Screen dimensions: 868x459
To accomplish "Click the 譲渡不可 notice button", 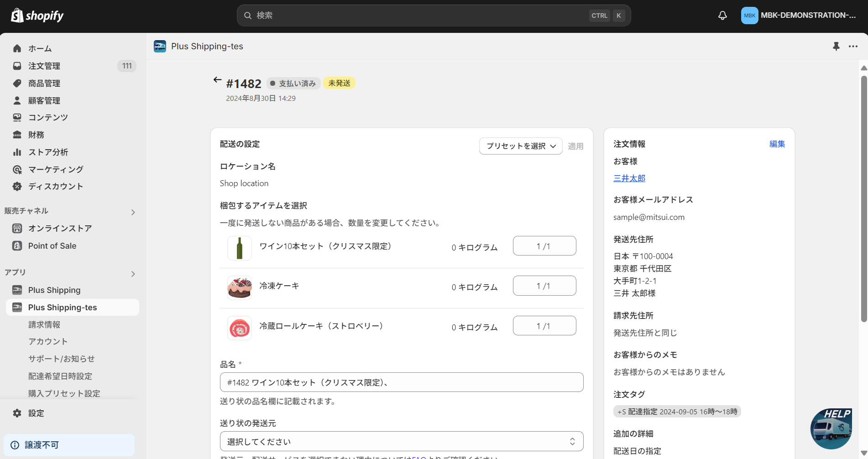I will 69,445.
